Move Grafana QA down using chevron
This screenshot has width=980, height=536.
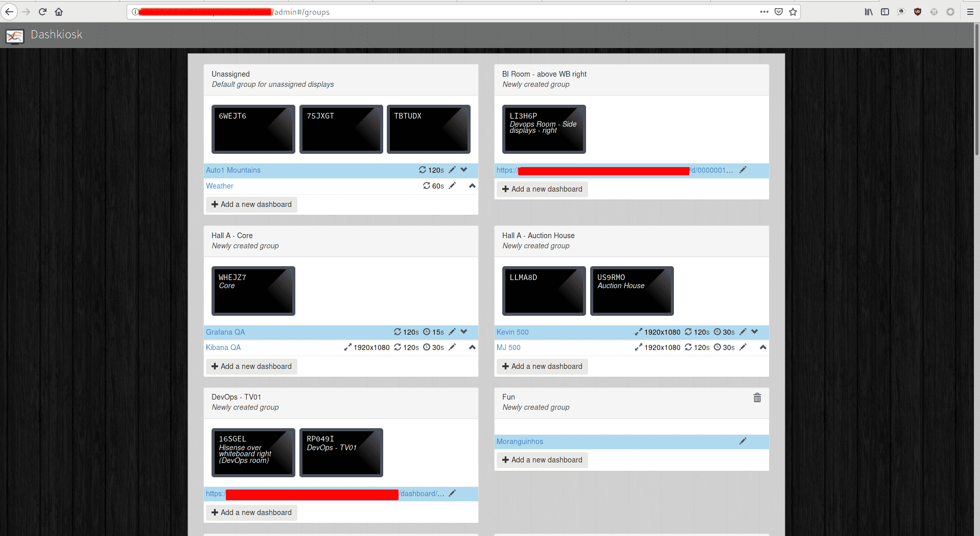point(464,332)
